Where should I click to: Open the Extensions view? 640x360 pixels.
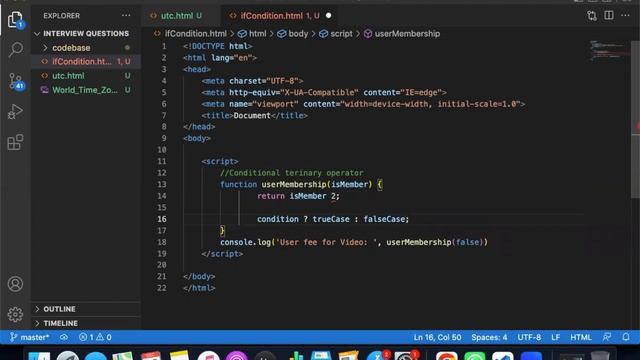coord(15,142)
